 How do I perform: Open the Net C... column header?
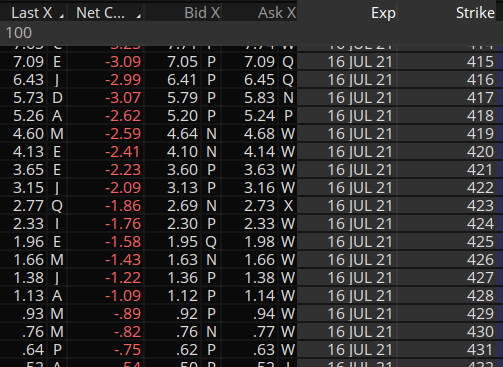[100, 13]
